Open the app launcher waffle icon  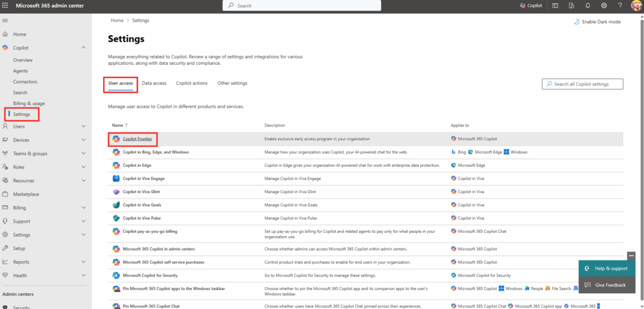(x=6, y=6)
